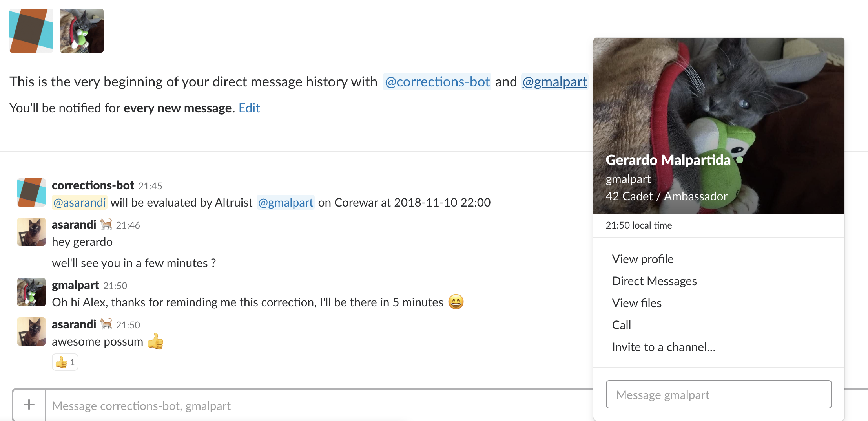This screenshot has width=868, height=421.
Task: Click asarandi sender name above 'awesome possum'
Action: coord(74,324)
